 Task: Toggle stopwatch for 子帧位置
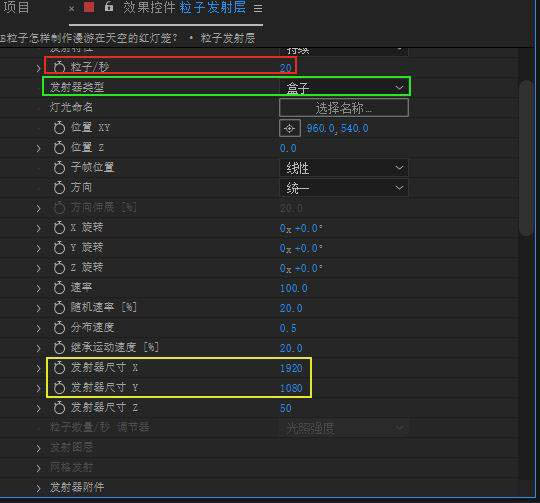(x=59, y=168)
